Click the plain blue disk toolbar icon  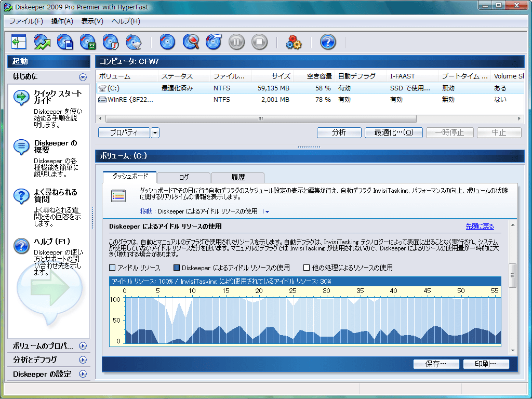(167, 42)
